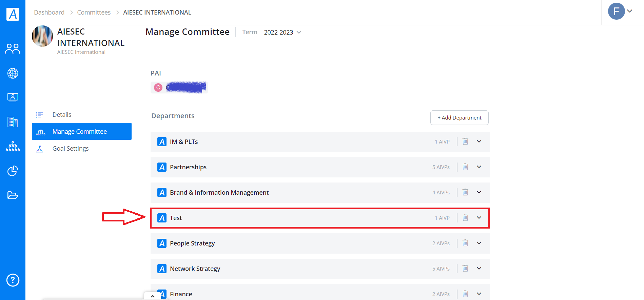Expand the Finance department
Screen dimensions: 644x300
pos(479,294)
